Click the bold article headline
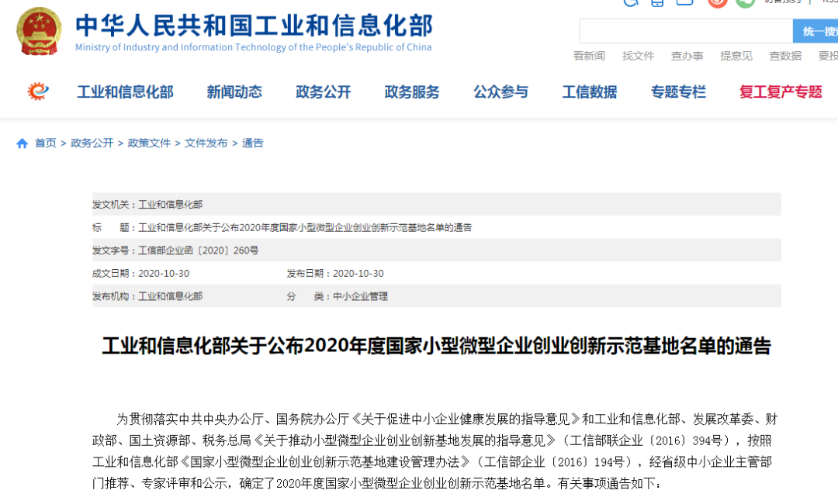This screenshot has height=504, width=838. tap(436, 346)
